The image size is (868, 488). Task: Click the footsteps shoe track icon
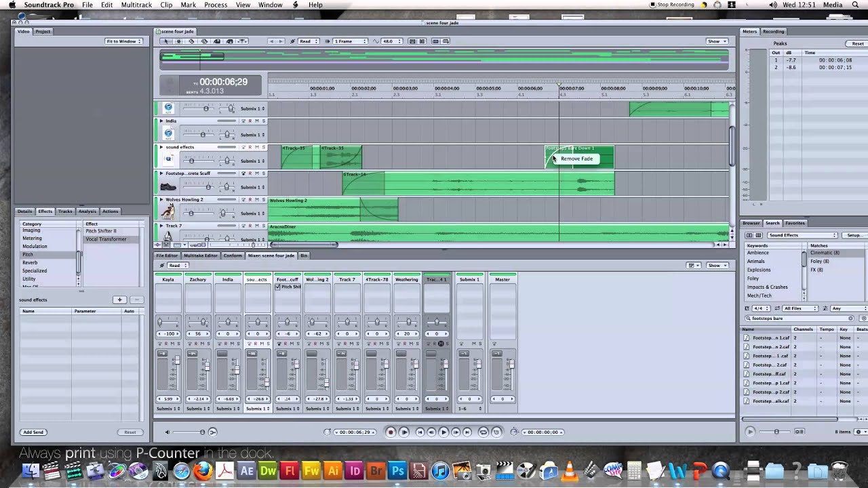pyautogui.click(x=168, y=186)
